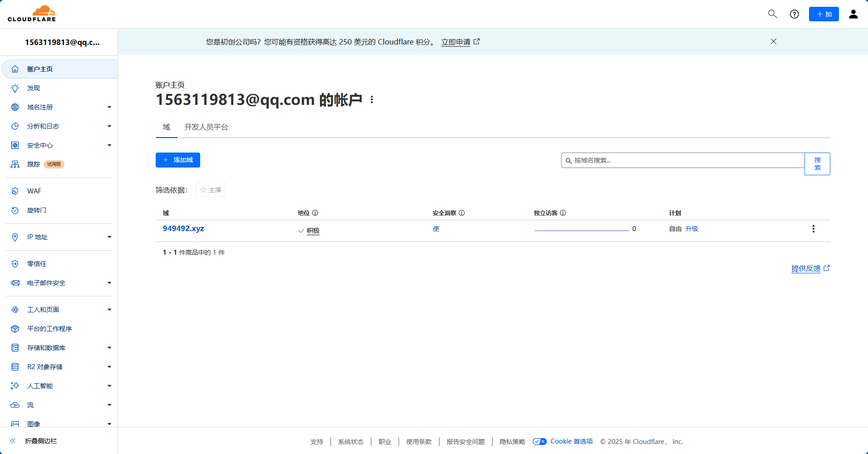Screen dimensions: 868x454
Task: Click the 积极 status label
Action: (313, 231)
